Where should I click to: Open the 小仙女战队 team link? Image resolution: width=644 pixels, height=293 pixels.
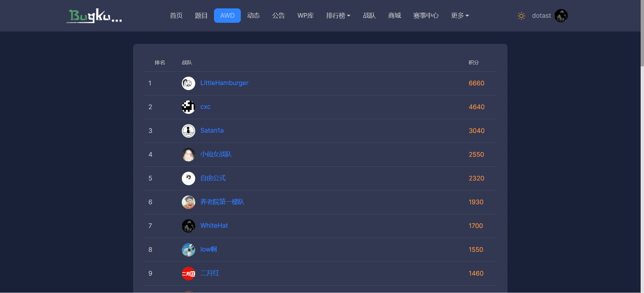click(x=216, y=154)
